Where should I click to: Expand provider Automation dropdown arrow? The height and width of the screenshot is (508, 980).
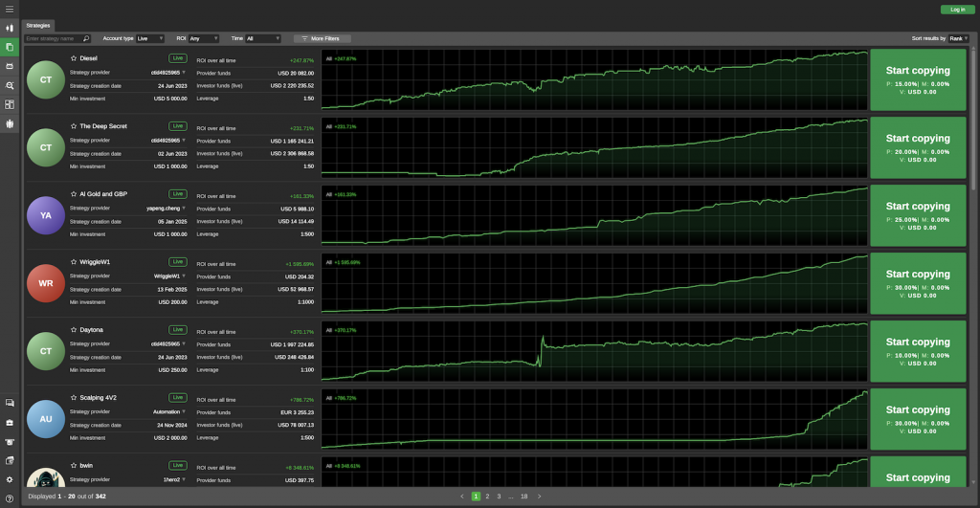pos(184,411)
